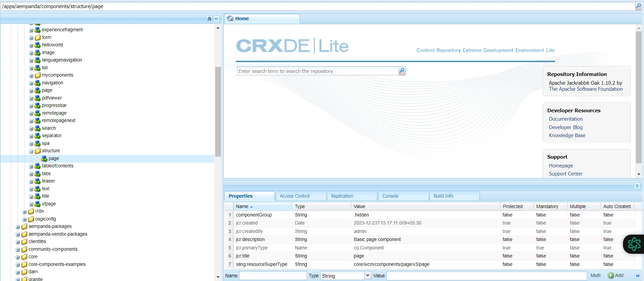The image size is (644, 281).
Task: Open the Support Center link
Action: [566, 174]
